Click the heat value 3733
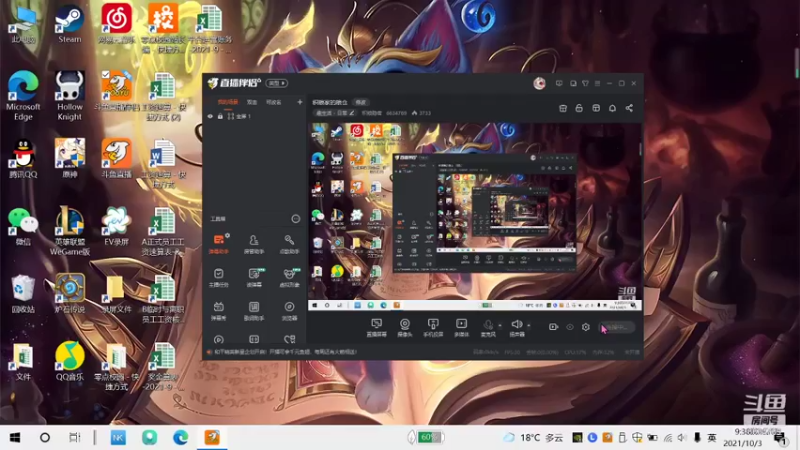This screenshot has height=450, width=800. coord(421,113)
